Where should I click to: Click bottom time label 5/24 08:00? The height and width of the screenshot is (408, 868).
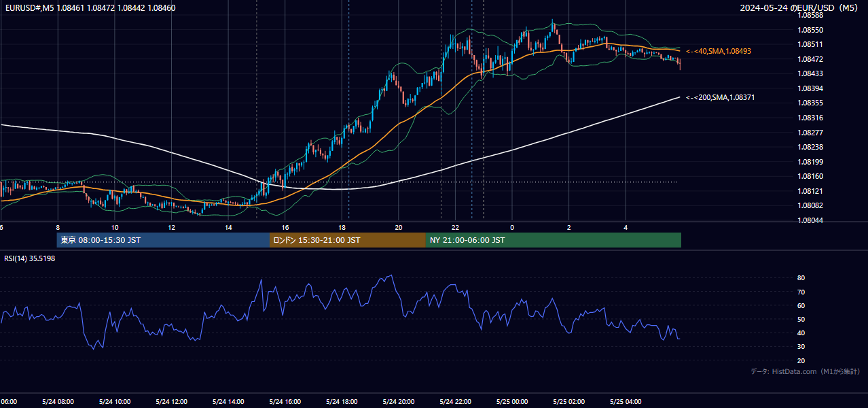(58, 401)
